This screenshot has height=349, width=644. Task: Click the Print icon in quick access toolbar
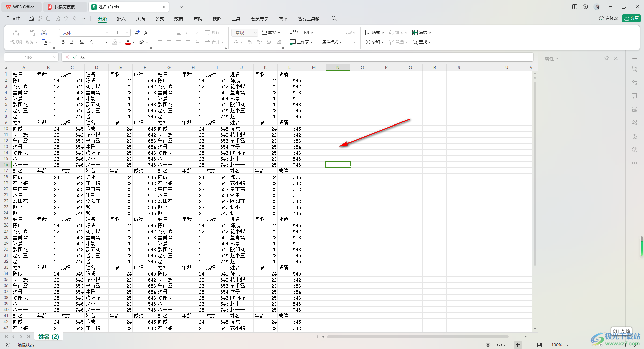tap(49, 19)
